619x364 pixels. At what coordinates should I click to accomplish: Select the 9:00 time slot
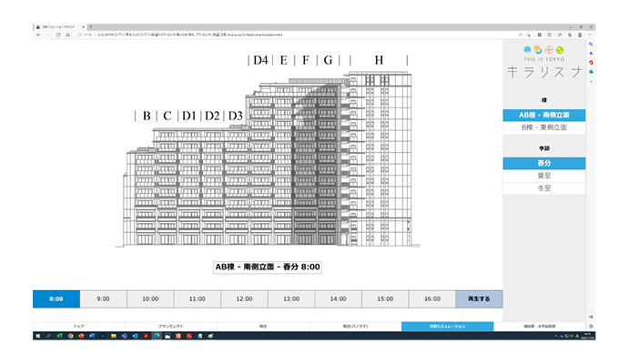[103, 298]
